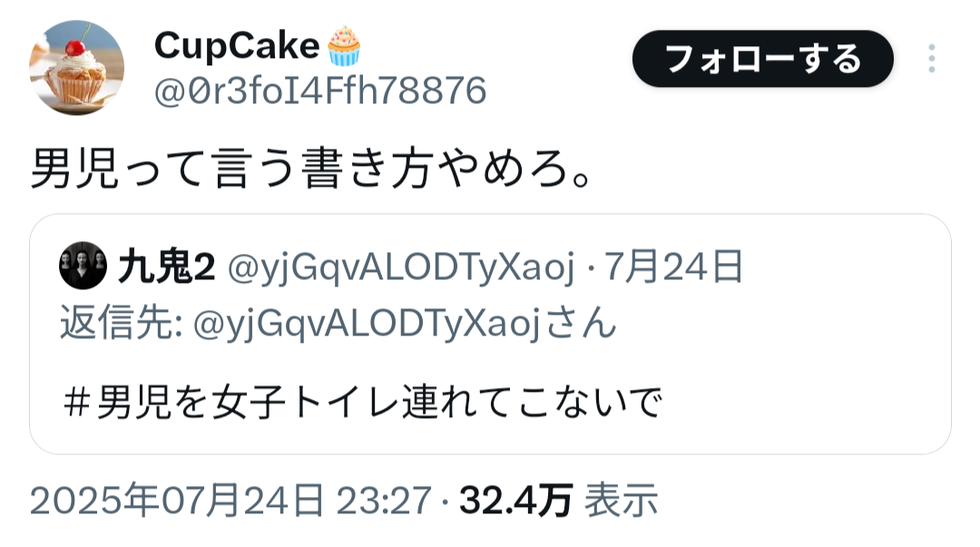Screen dimensions: 980x547
Task: Click the 表示 views label
Action: [x=621, y=501]
